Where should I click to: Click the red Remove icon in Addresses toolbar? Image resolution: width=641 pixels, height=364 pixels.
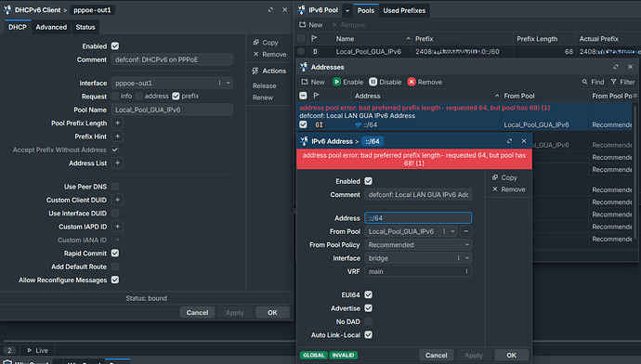412,82
